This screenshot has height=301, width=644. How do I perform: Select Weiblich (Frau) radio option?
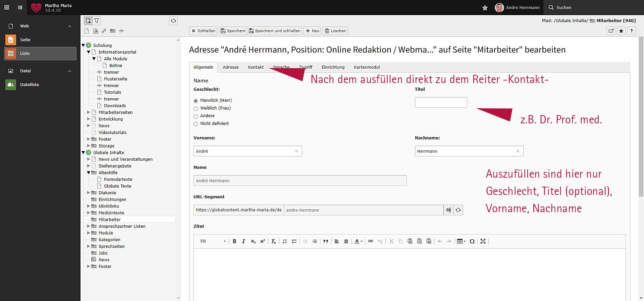(x=196, y=109)
